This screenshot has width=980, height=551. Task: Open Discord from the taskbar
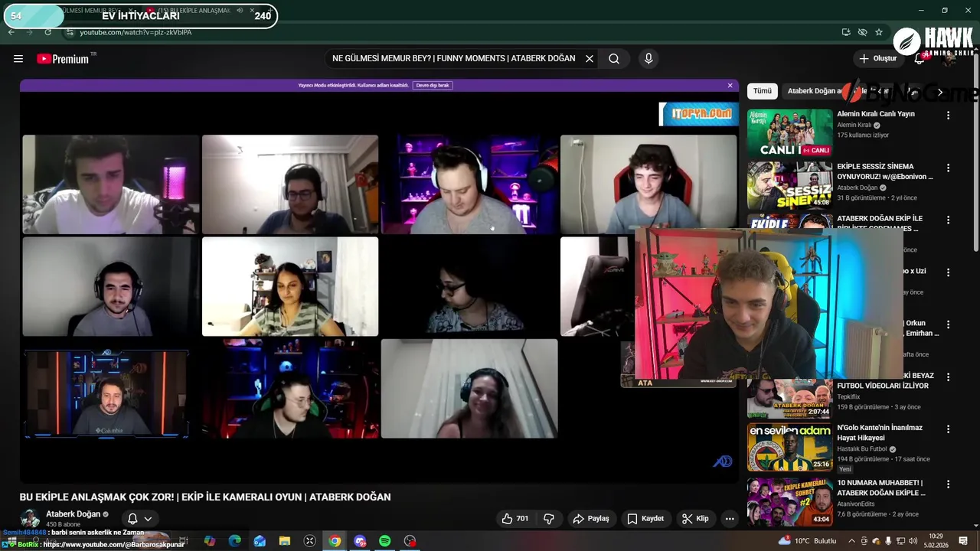360,541
